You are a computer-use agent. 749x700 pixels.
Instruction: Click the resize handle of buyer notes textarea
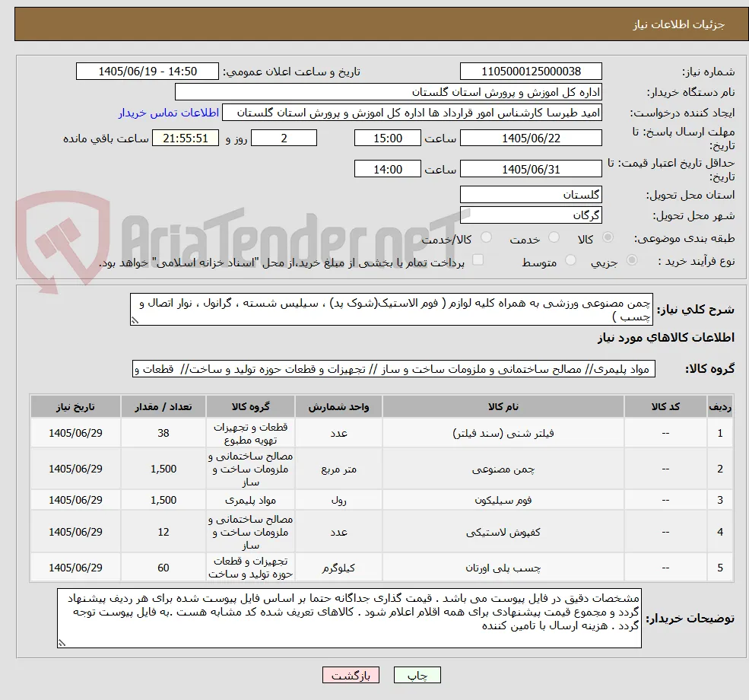tap(62, 643)
